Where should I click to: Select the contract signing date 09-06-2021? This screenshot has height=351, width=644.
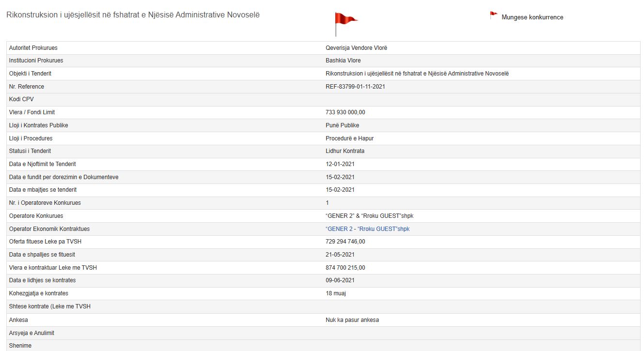click(x=340, y=280)
